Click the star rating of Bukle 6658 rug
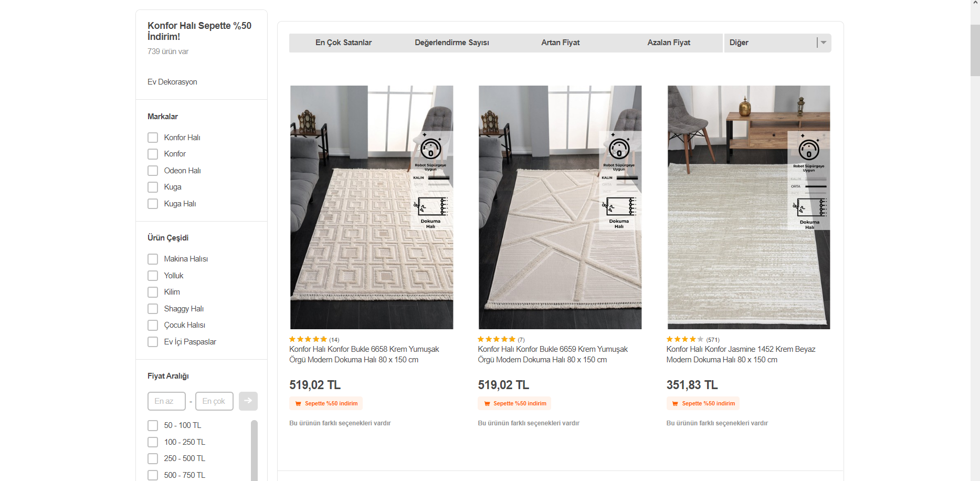The height and width of the screenshot is (481, 980). tap(308, 339)
